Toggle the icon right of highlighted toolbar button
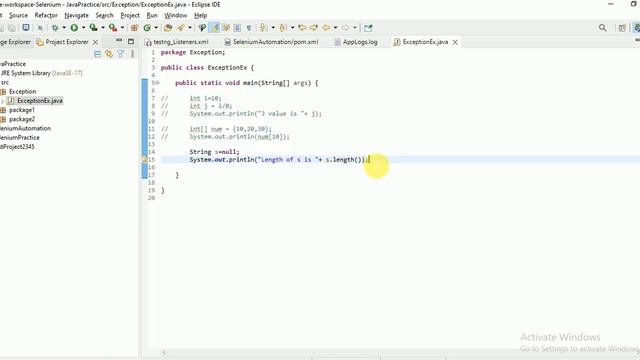This screenshot has width=640, height=360. pyautogui.click(x=226, y=28)
